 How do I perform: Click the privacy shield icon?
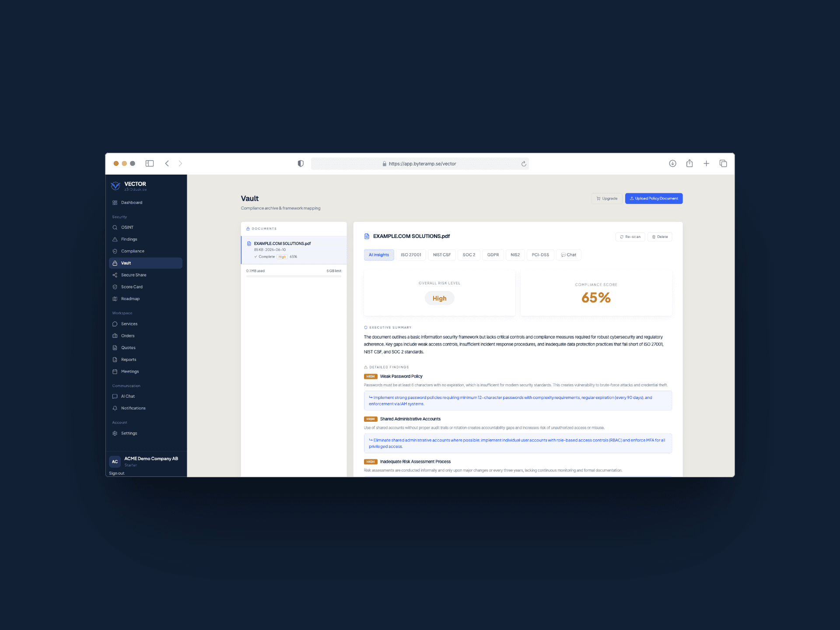pos(301,163)
